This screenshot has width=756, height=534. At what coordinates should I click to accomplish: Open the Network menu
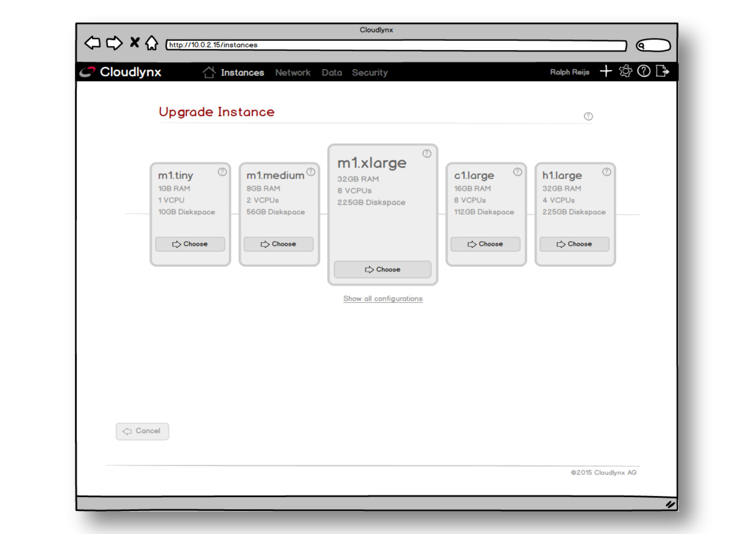point(293,73)
